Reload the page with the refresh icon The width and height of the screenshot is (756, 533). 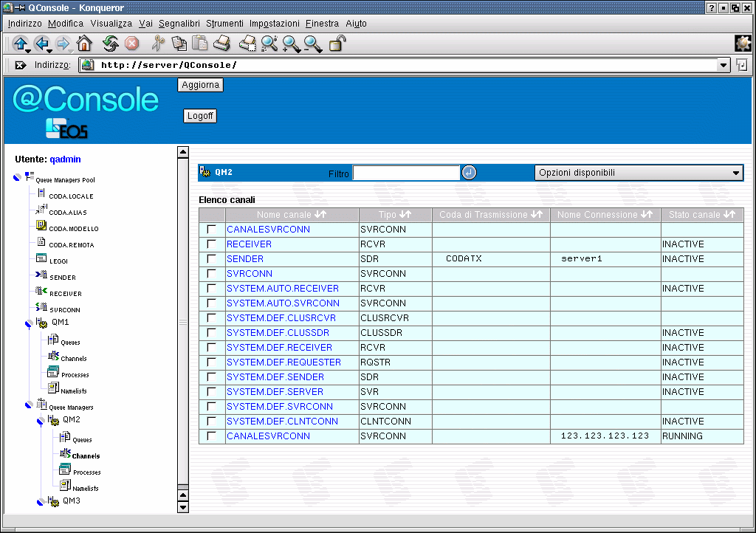point(111,44)
